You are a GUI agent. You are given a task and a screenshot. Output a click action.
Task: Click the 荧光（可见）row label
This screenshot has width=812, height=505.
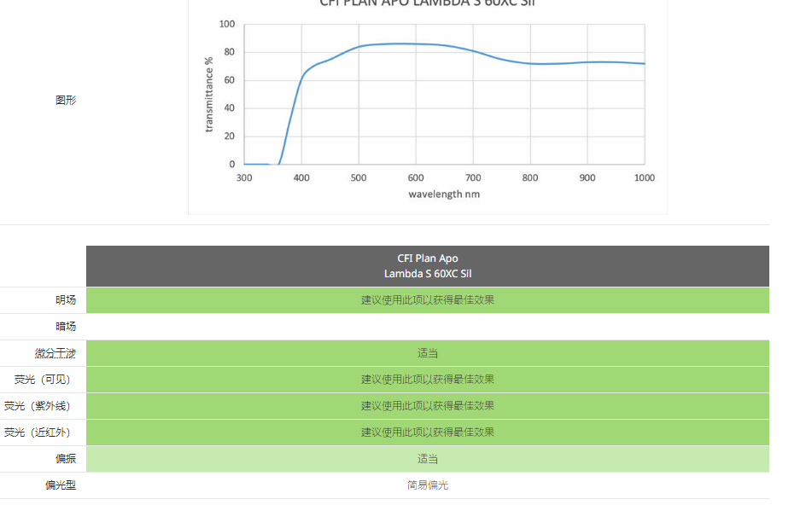point(43,380)
